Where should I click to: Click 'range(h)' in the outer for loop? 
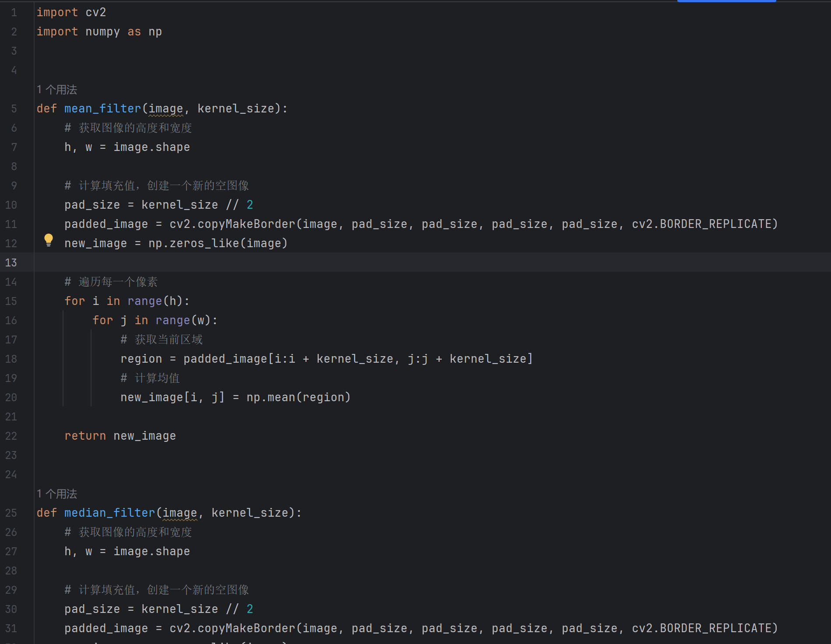pos(155,301)
